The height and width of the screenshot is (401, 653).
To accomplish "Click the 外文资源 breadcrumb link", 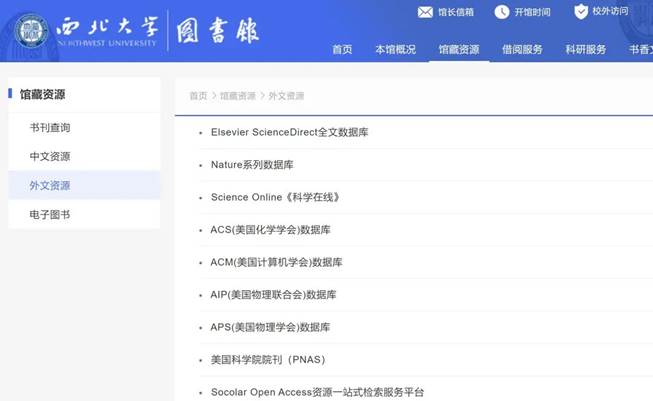I will (x=286, y=96).
